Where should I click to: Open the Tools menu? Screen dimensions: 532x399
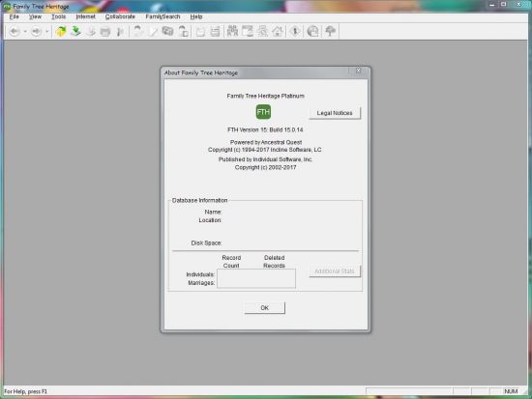(58, 16)
